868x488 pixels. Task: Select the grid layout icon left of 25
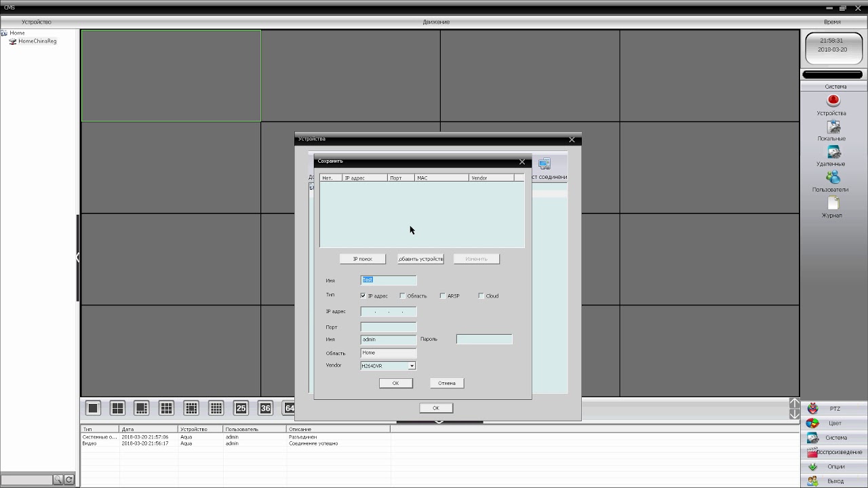(216, 408)
